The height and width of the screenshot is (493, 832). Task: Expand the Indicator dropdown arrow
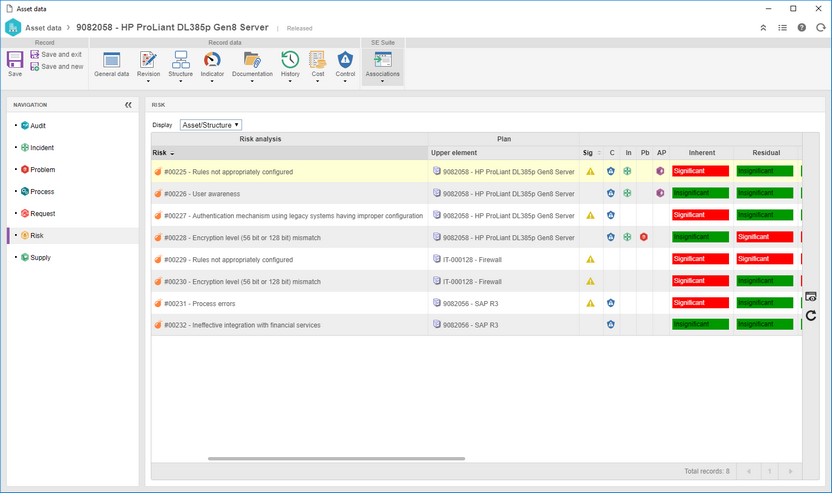[x=212, y=81]
